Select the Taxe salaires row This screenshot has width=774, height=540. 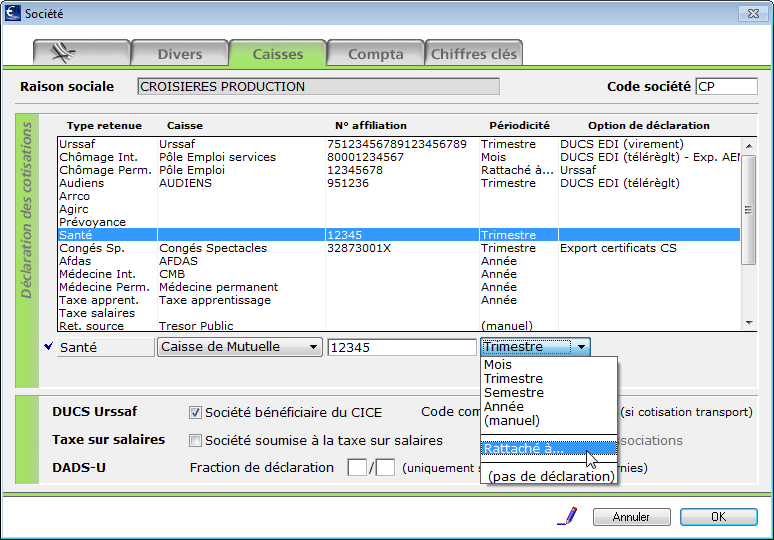point(399,313)
